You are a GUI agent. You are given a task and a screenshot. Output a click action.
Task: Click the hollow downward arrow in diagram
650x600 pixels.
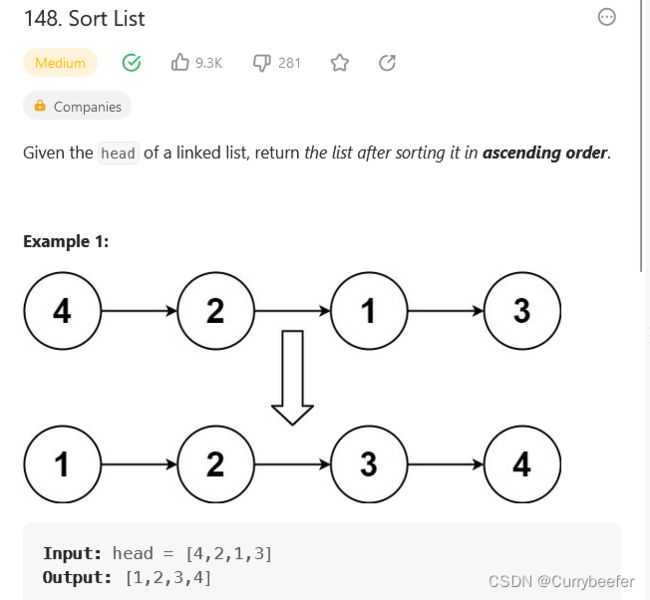coord(292,377)
